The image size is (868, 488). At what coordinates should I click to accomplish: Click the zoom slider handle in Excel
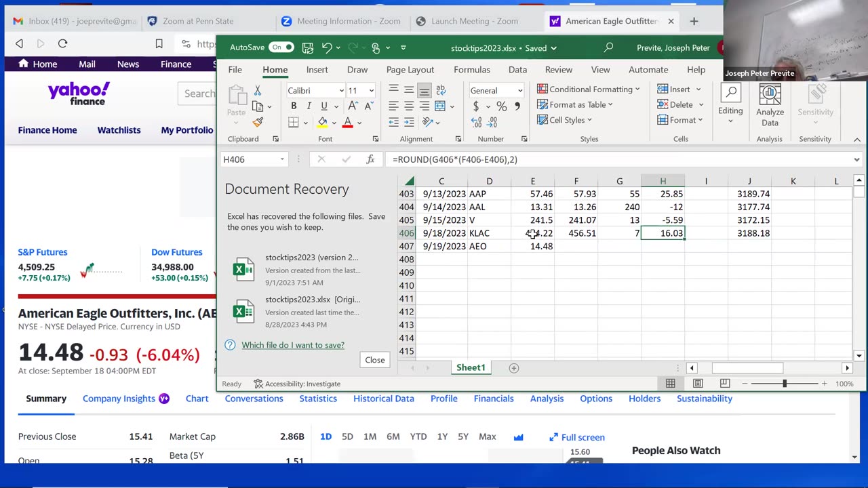point(785,384)
